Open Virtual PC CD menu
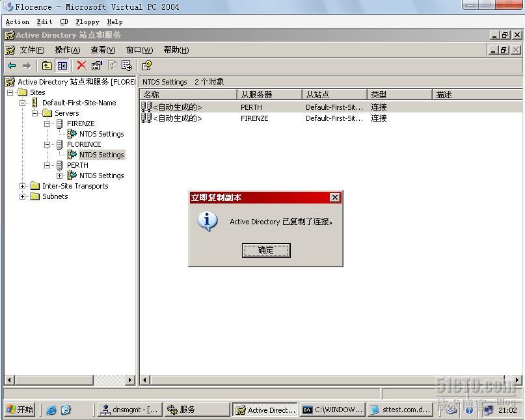 (64, 21)
